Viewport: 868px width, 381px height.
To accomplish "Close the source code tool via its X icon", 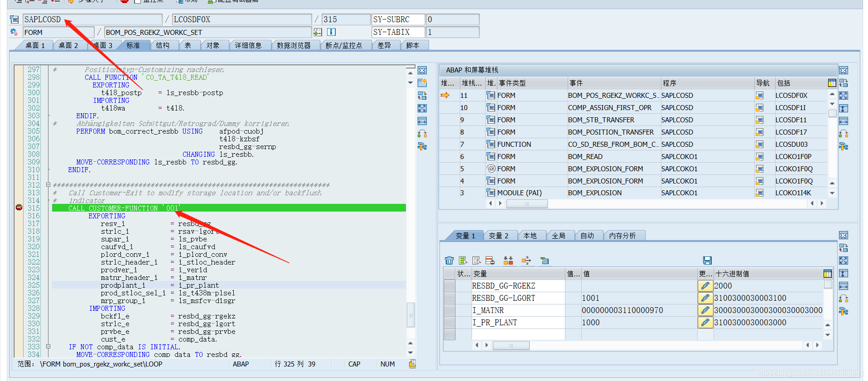I will (422, 71).
